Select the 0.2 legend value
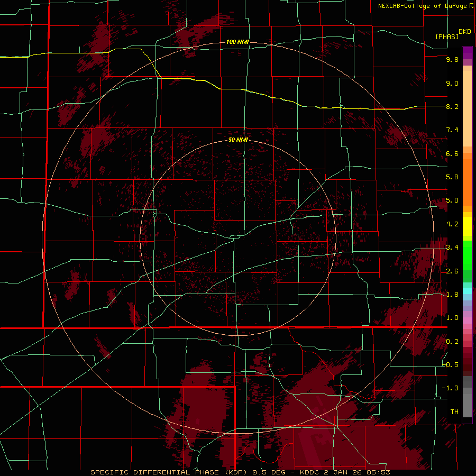476x476 pixels. tap(452, 342)
